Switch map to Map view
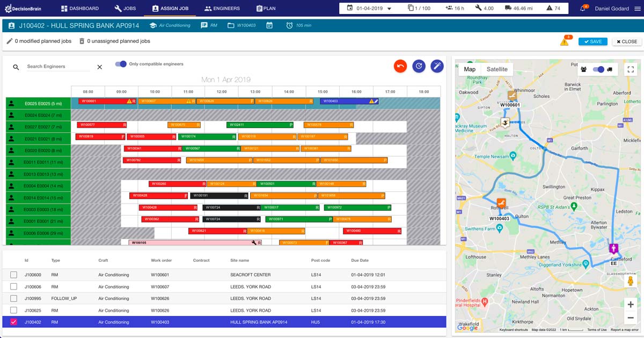Viewport: 644px width, 338px height. 470,69
